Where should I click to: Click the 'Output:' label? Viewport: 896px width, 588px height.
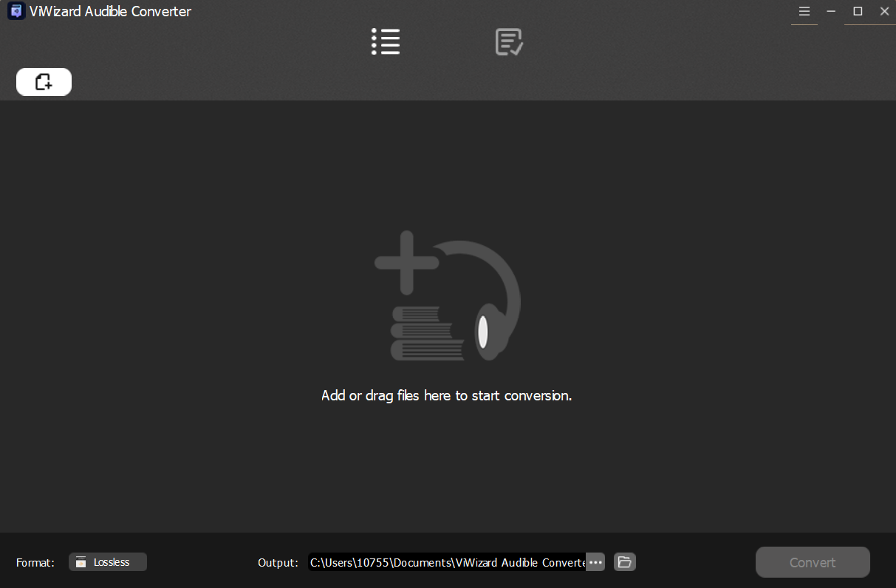(x=278, y=563)
